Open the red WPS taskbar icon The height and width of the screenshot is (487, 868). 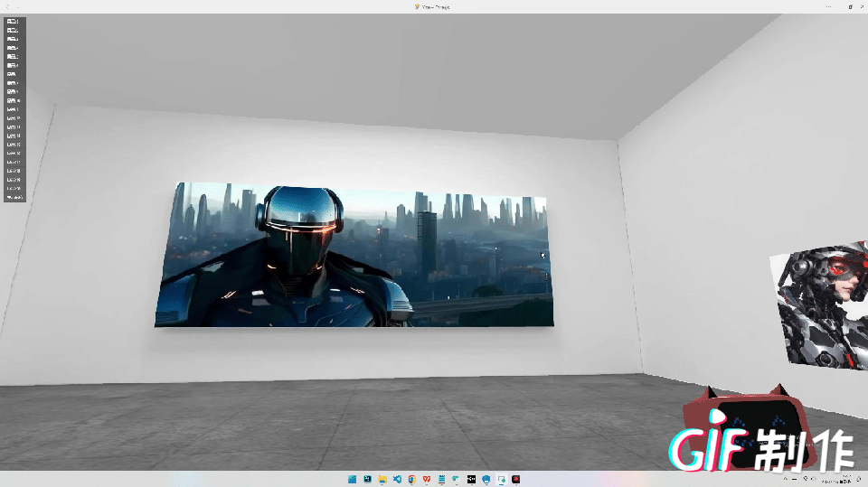coord(427,479)
